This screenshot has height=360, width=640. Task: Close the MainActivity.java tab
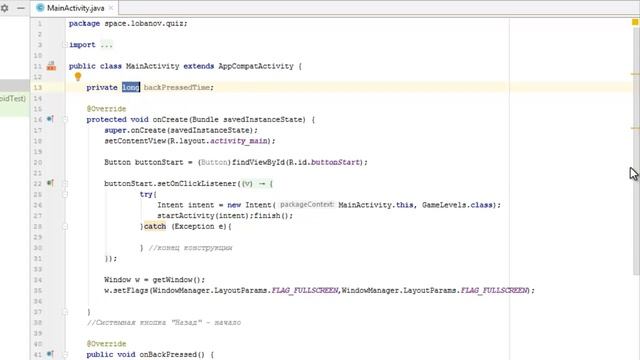111,8
